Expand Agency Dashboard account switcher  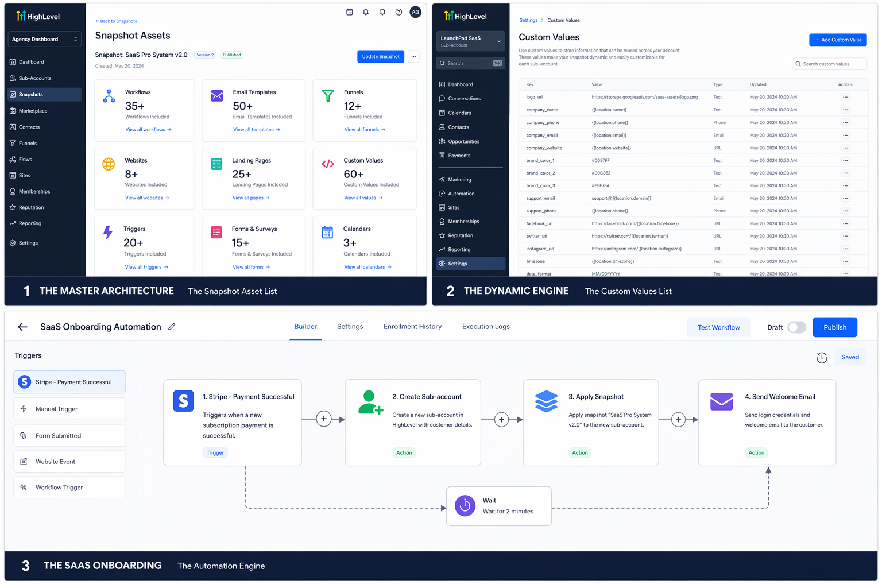tap(45, 39)
